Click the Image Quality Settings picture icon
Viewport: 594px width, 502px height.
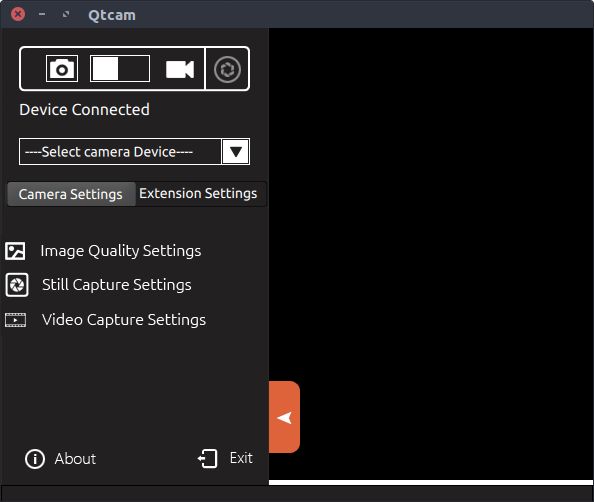coord(15,251)
